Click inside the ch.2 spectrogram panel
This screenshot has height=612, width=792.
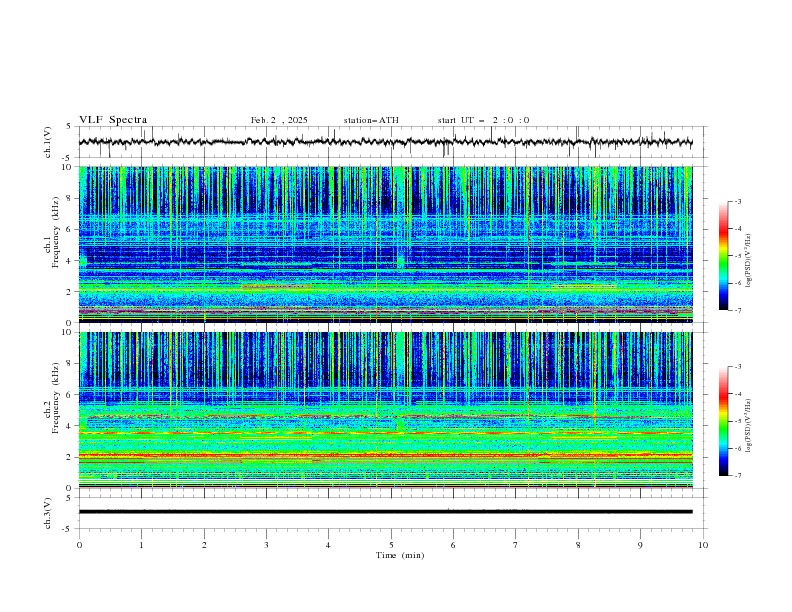click(x=385, y=410)
